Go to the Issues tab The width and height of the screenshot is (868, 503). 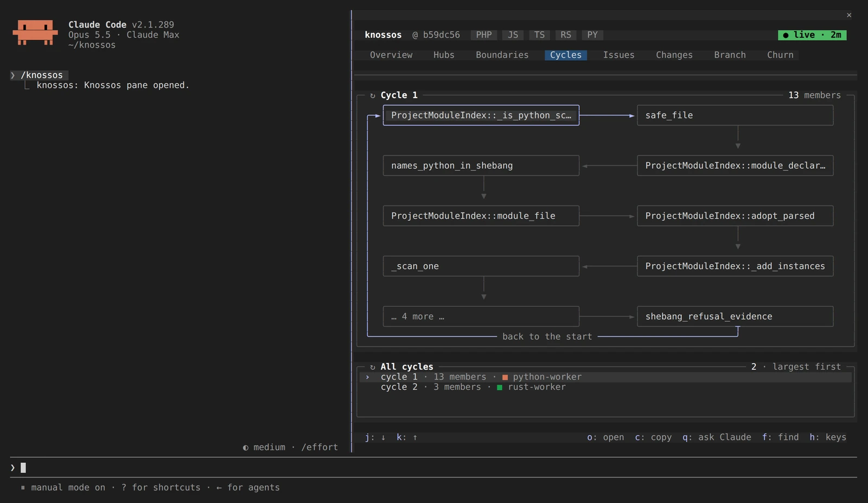(619, 55)
